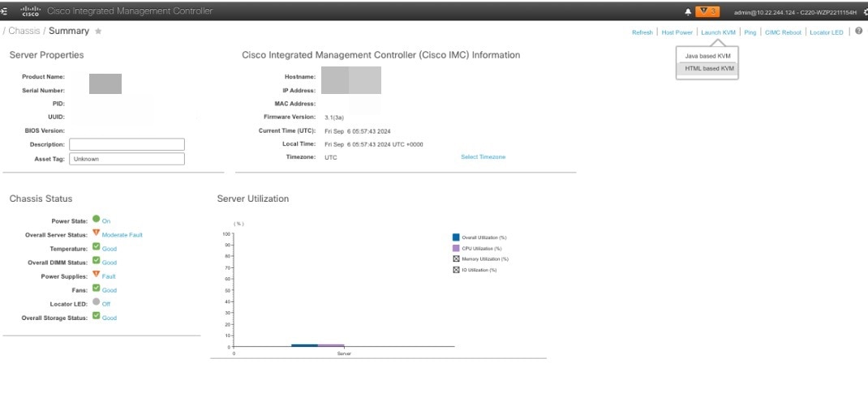Image resolution: width=868 pixels, height=410 pixels.
Task: Click the Firmware Version value 3.1(3a)
Action: (333, 117)
